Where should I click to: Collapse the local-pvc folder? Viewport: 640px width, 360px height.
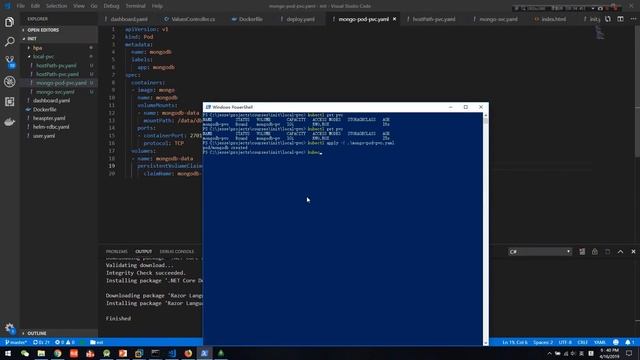[x=43, y=57]
